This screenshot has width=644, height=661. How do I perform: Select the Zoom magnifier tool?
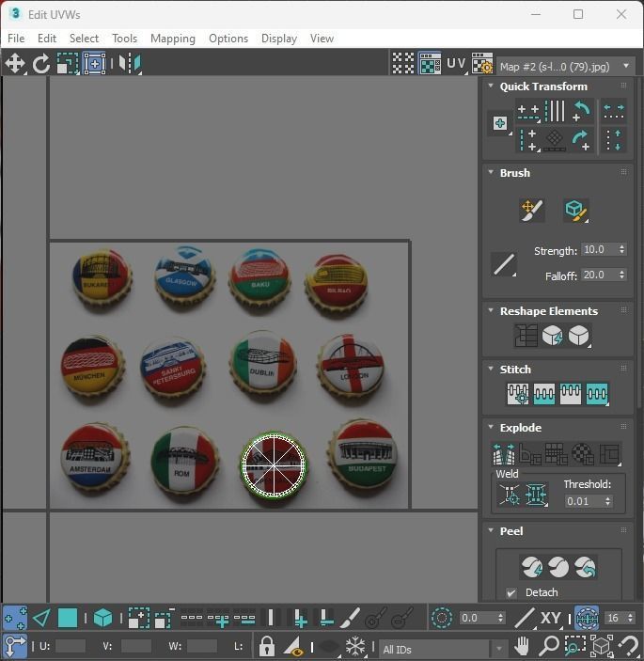pos(549,646)
